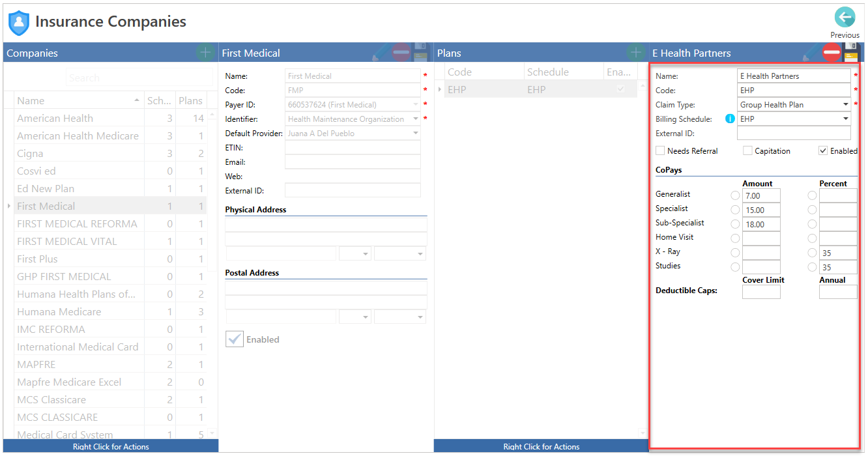Save E Health Partners with the floppy disk icon
868x456 pixels.
coord(852,53)
